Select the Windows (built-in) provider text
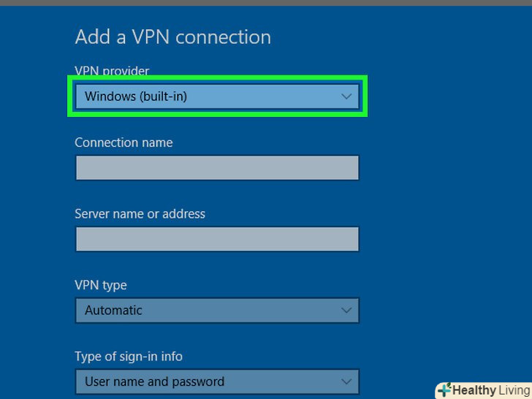 click(136, 96)
